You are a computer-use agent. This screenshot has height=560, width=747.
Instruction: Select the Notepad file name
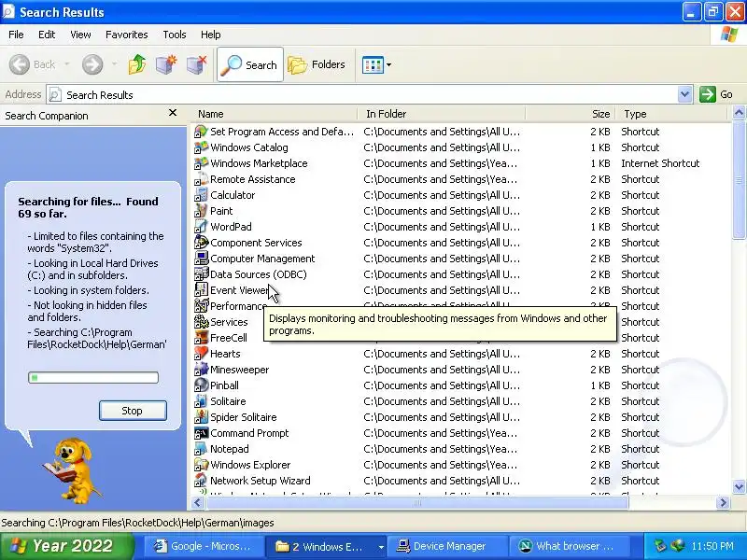[x=229, y=449]
